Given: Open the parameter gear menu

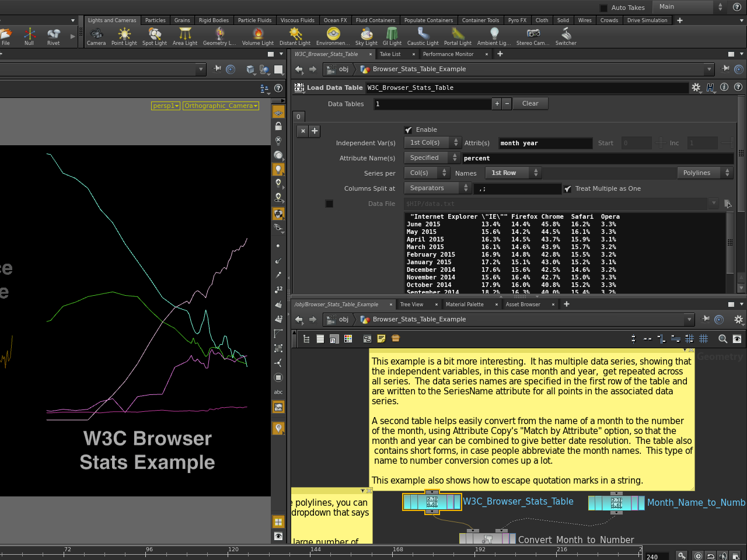Looking at the screenshot, I should [x=696, y=87].
